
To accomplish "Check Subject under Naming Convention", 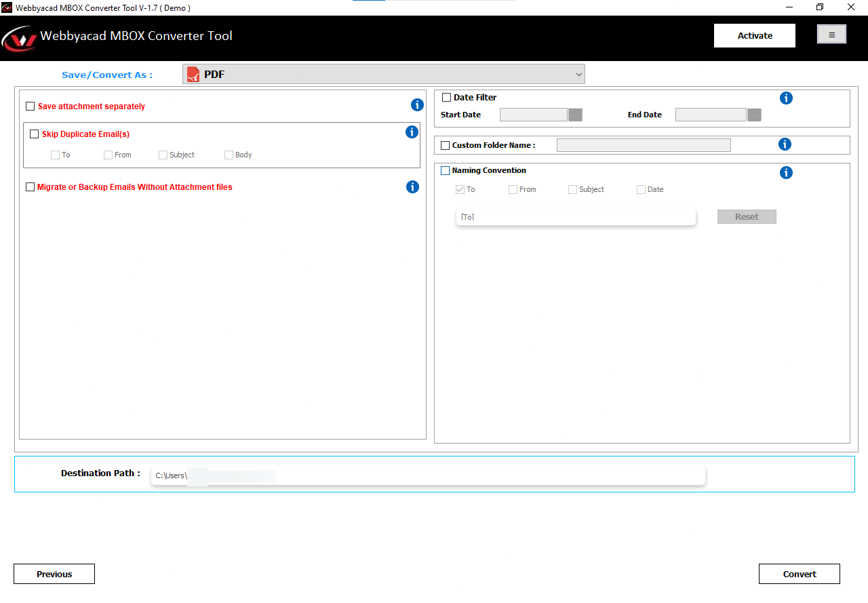I will pyautogui.click(x=572, y=190).
